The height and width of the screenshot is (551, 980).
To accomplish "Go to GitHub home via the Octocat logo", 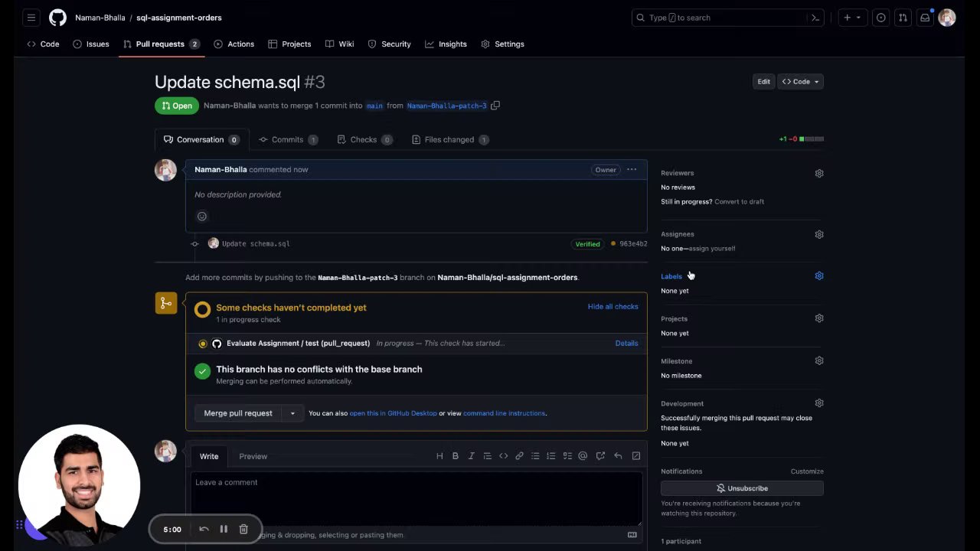I will pyautogui.click(x=57, y=18).
